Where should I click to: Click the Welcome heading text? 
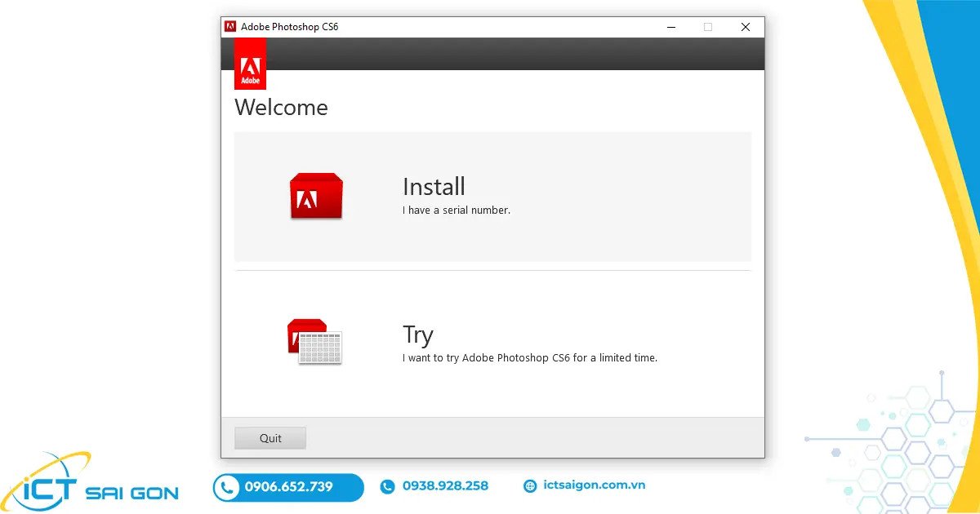click(281, 108)
